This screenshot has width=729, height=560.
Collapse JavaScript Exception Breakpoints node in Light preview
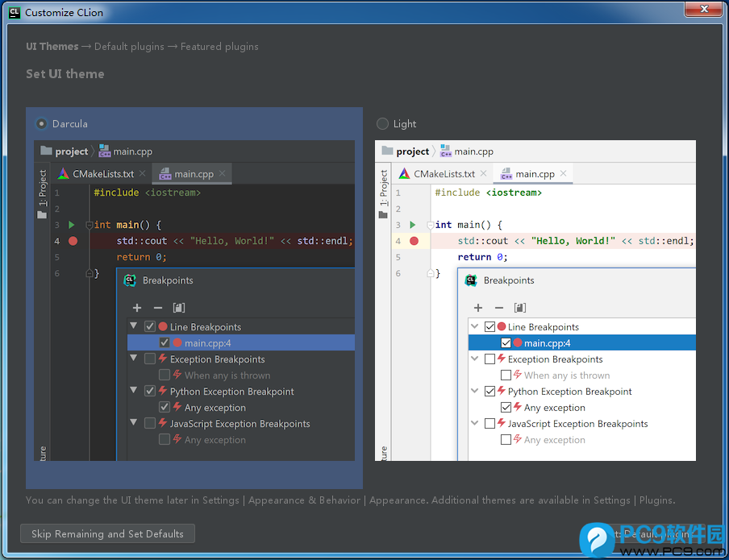point(475,422)
